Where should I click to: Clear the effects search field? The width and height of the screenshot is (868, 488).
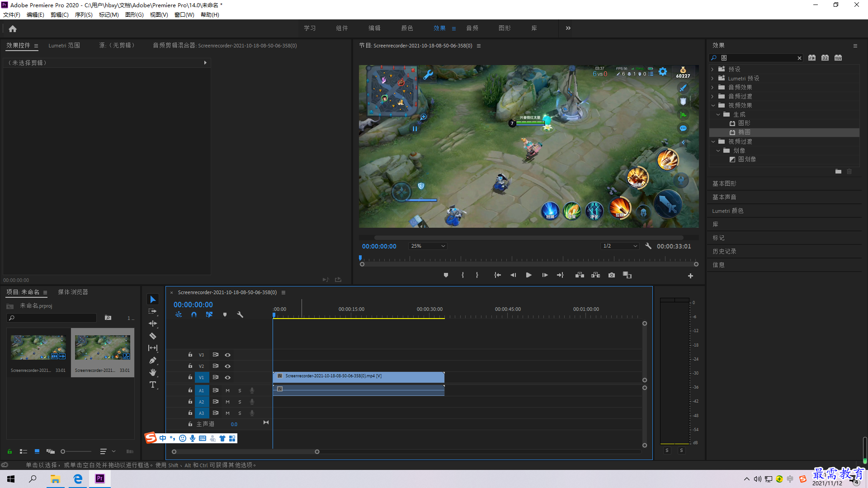(799, 58)
